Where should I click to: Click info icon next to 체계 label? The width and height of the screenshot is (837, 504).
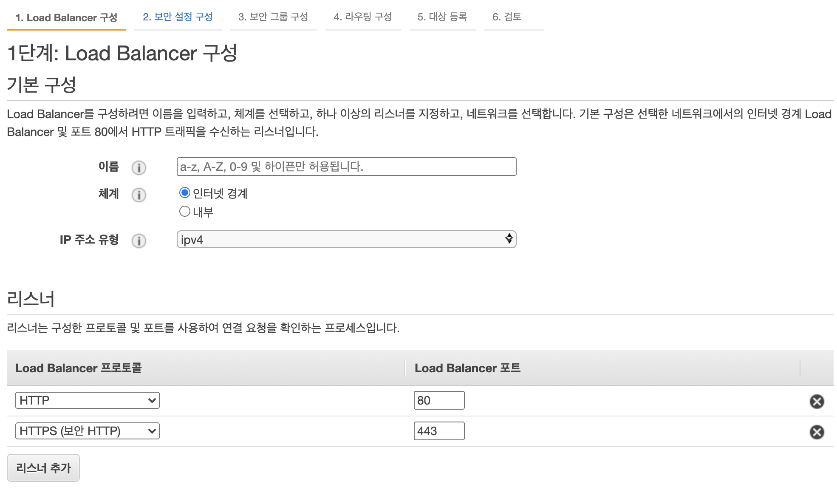coord(139,195)
